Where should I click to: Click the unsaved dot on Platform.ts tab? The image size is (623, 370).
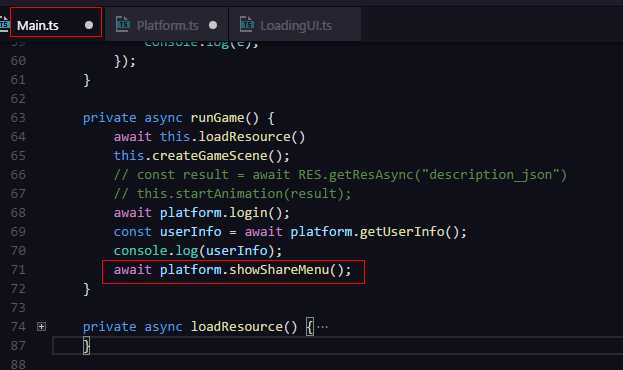pos(213,25)
